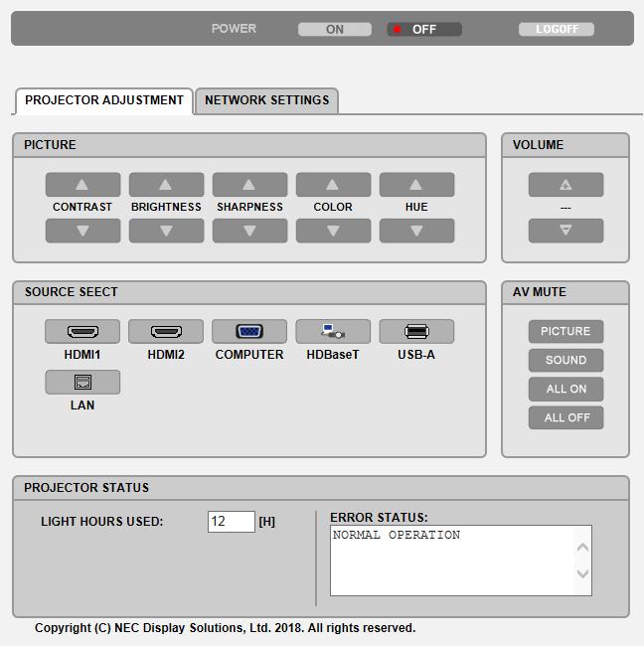The width and height of the screenshot is (644, 646).
Task: Choose the USB-A source icon
Action: [x=416, y=332]
